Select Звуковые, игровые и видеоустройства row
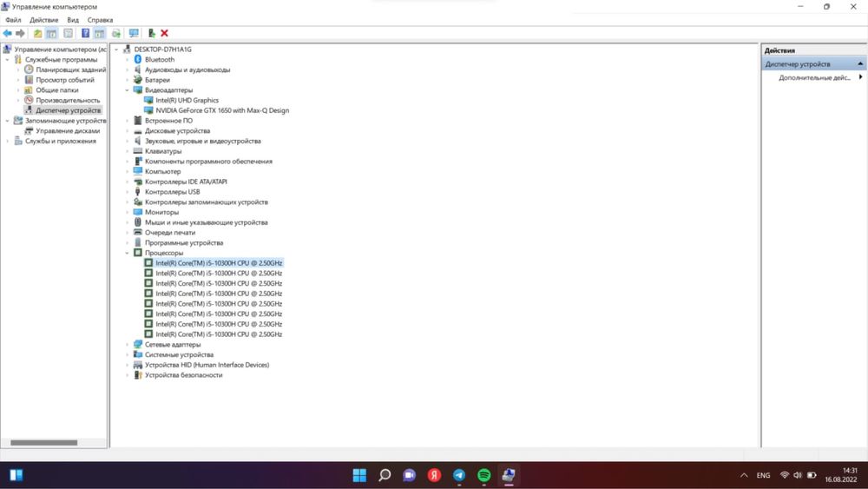Image resolution: width=868 pixels, height=489 pixels. click(x=202, y=141)
